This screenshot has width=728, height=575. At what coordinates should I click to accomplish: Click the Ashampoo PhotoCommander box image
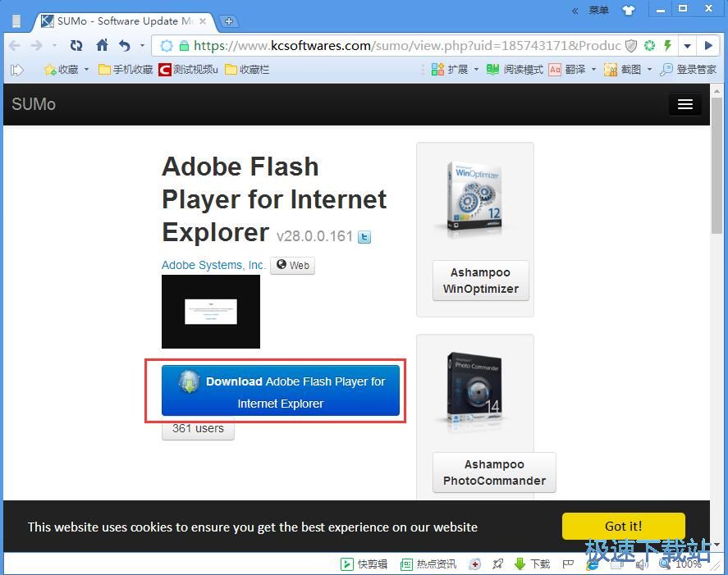pyautogui.click(x=474, y=390)
